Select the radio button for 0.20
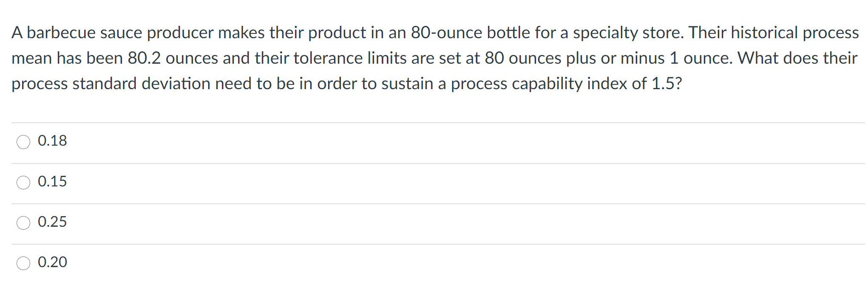This screenshot has width=868, height=293. click(24, 263)
